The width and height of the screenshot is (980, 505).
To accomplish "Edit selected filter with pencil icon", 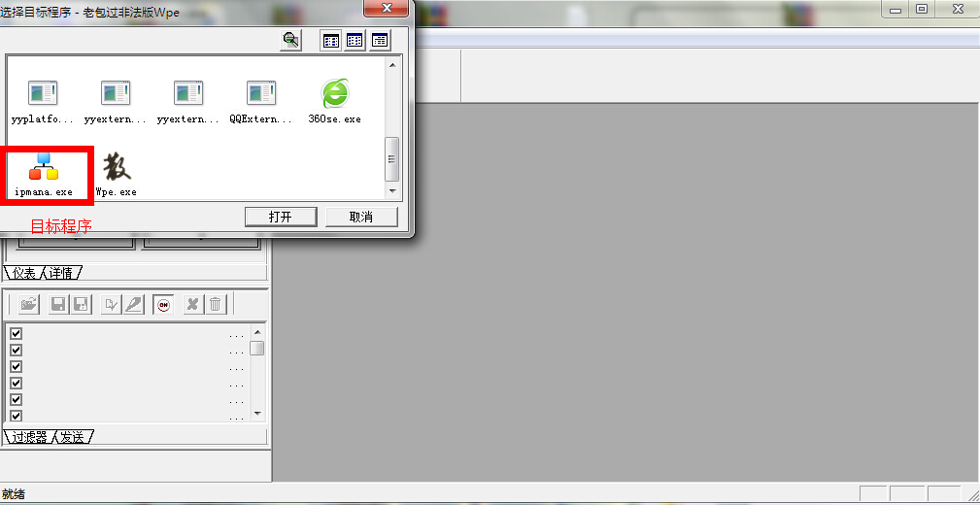I will tap(133, 304).
